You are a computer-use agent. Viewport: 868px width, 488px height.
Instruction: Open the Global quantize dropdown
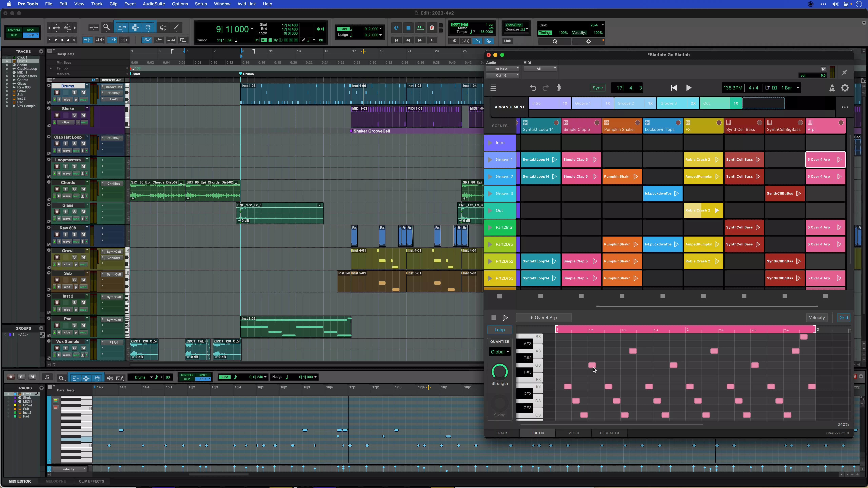(500, 352)
